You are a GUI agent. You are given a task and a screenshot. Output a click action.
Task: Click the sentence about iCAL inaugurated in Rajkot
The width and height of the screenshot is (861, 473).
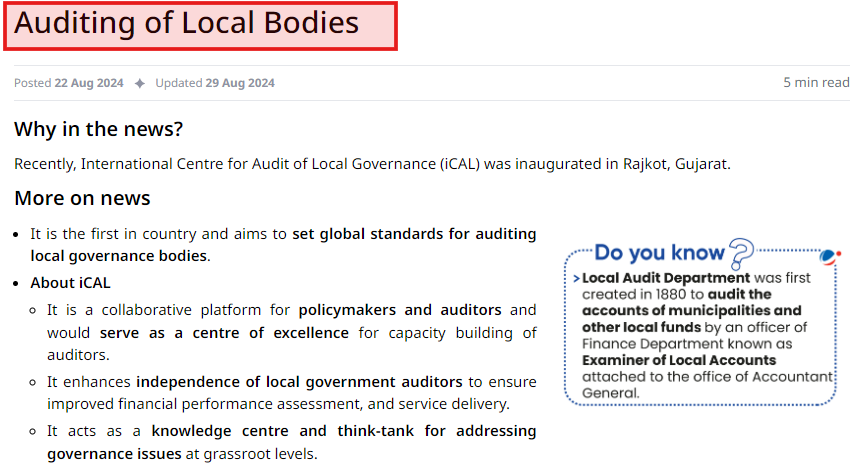point(372,163)
